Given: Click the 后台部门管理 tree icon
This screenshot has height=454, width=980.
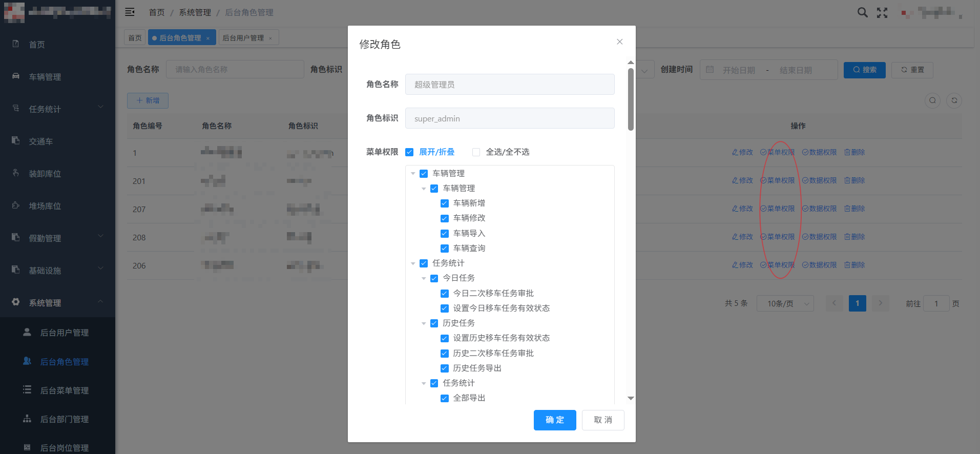Looking at the screenshot, I should point(27,419).
